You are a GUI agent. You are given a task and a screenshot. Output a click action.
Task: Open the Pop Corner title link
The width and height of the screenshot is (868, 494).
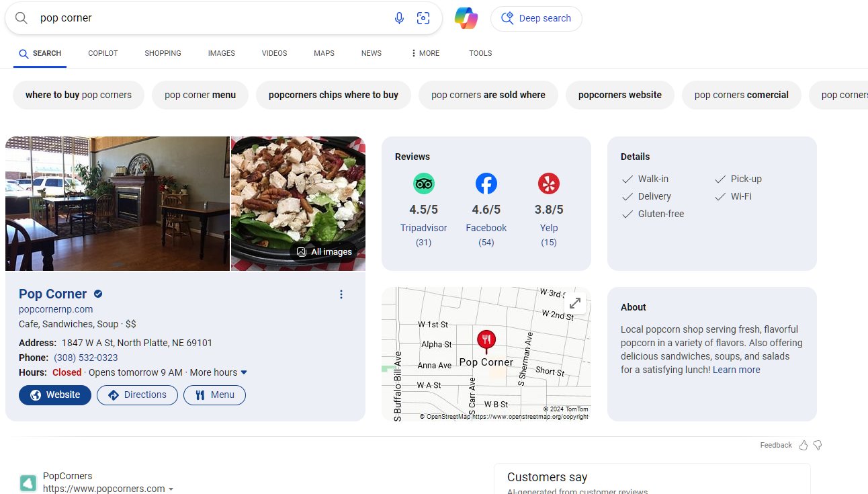coord(52,294)
